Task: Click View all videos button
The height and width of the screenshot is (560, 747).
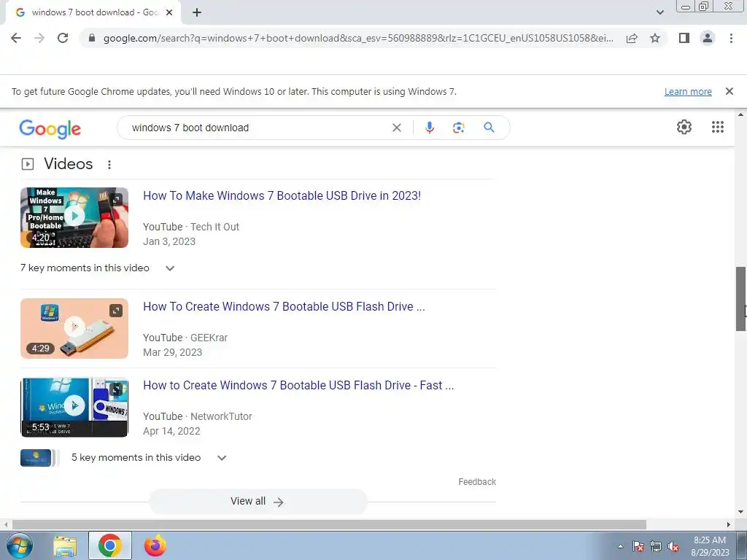Action: [x=258, y=502]
